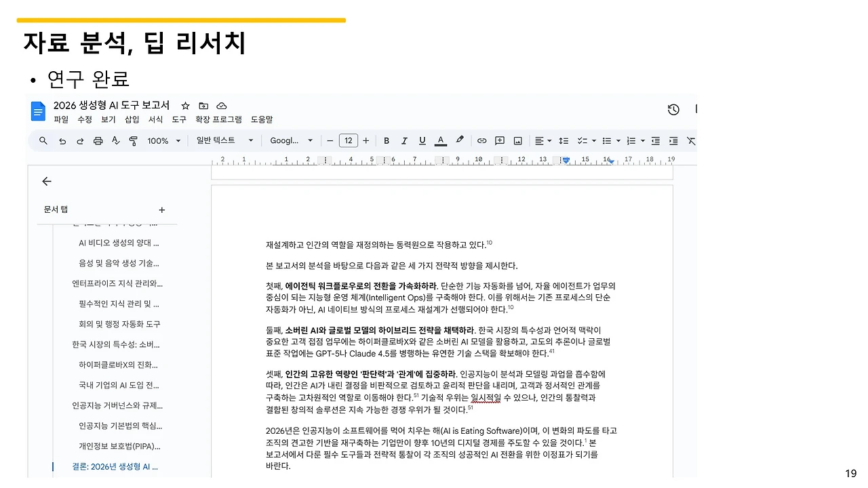Click the back arrow in the tabs panel
The image size is (868, 488).
[46, 181]
